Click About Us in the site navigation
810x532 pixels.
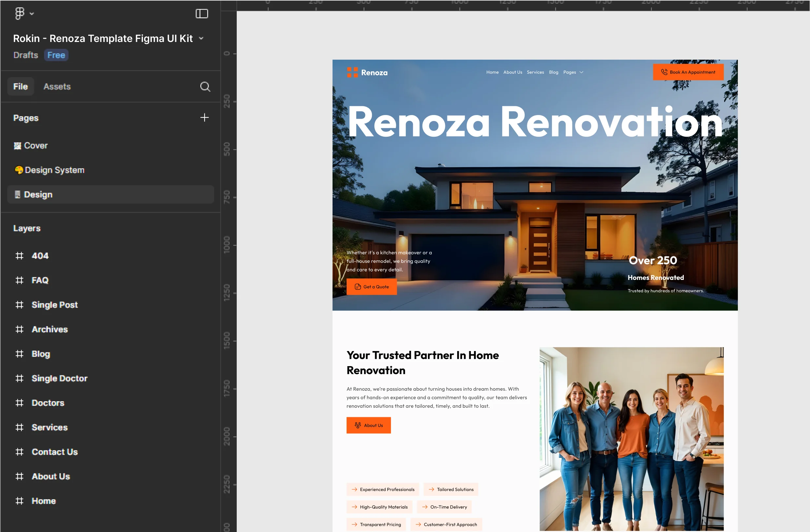(513, 72)
